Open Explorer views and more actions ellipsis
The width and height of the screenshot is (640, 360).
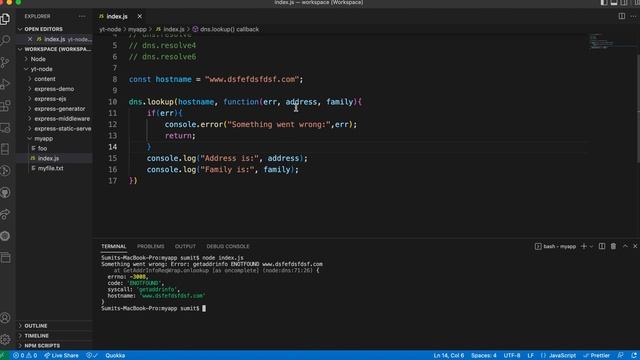coord(82,16)
